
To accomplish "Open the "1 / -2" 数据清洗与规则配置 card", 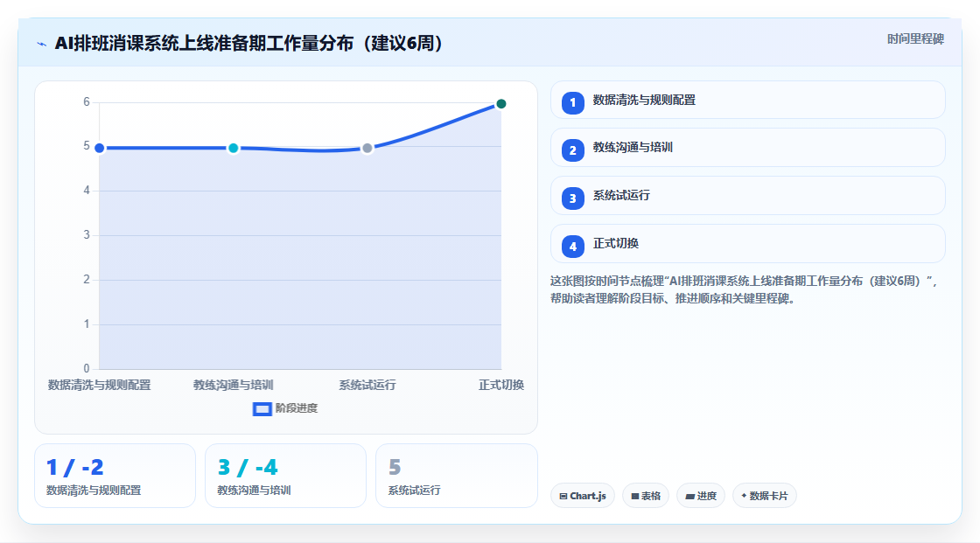I will click(115, 476).
